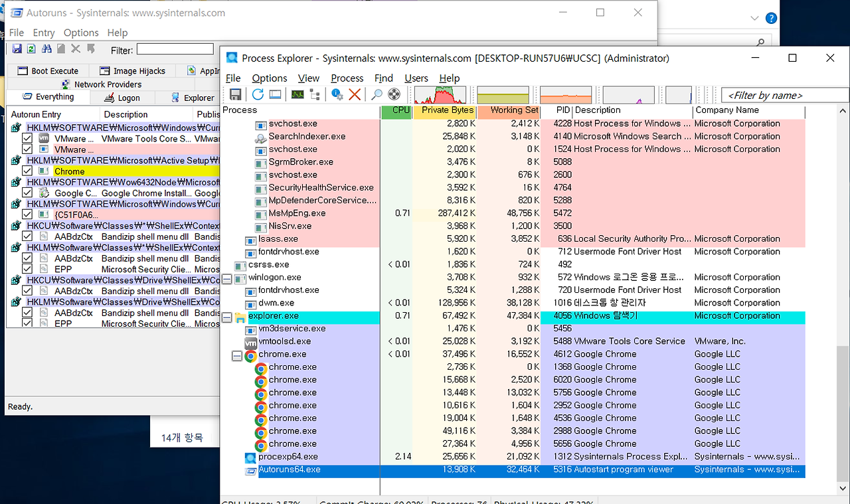Collapse the explorer.exe process tree

click(226, 317)
